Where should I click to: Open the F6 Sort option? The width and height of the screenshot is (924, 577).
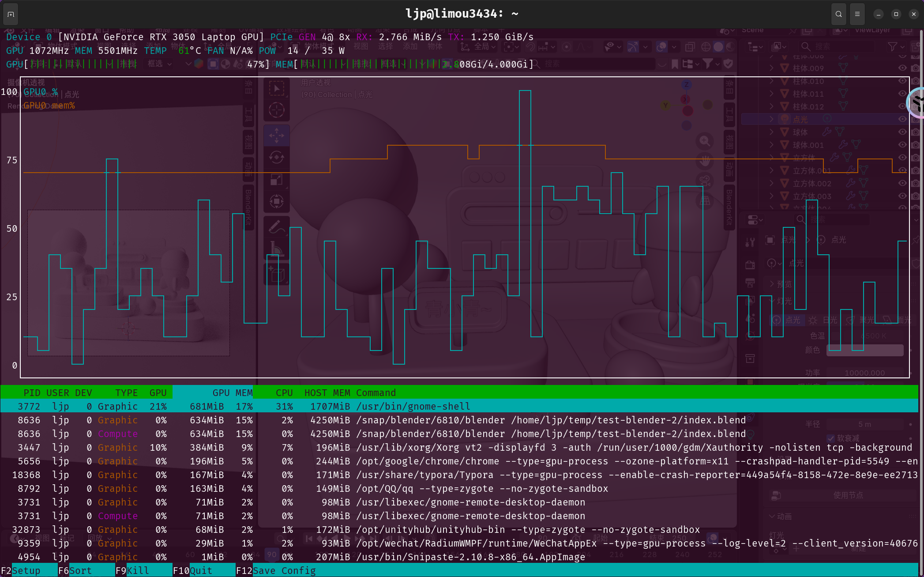pyautogui.click(x=80, y=570)
